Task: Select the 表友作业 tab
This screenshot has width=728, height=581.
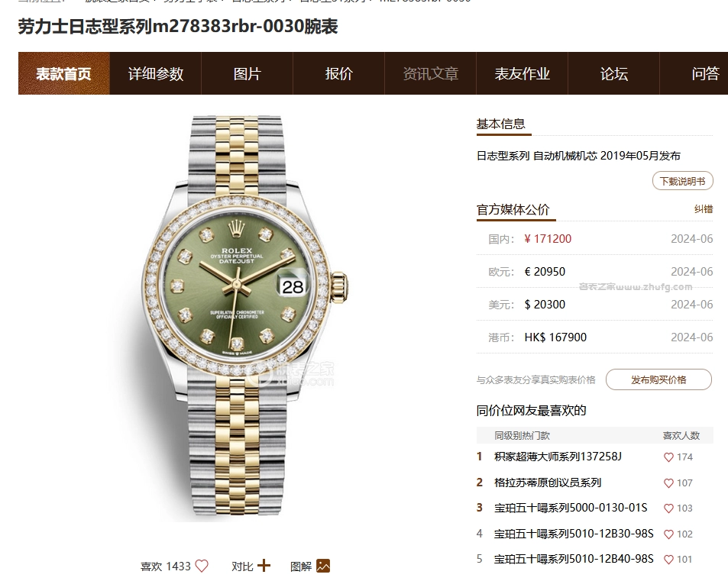Action: pyautogui.click(x=523, y=73)
